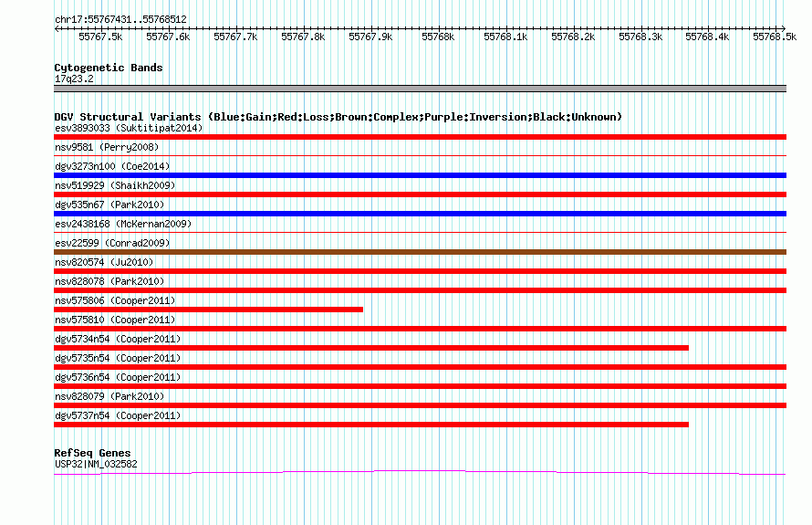Click the dgv3273n100 (Coe2014) blue gain bar

pyautogui.click(x=420, y=175)
